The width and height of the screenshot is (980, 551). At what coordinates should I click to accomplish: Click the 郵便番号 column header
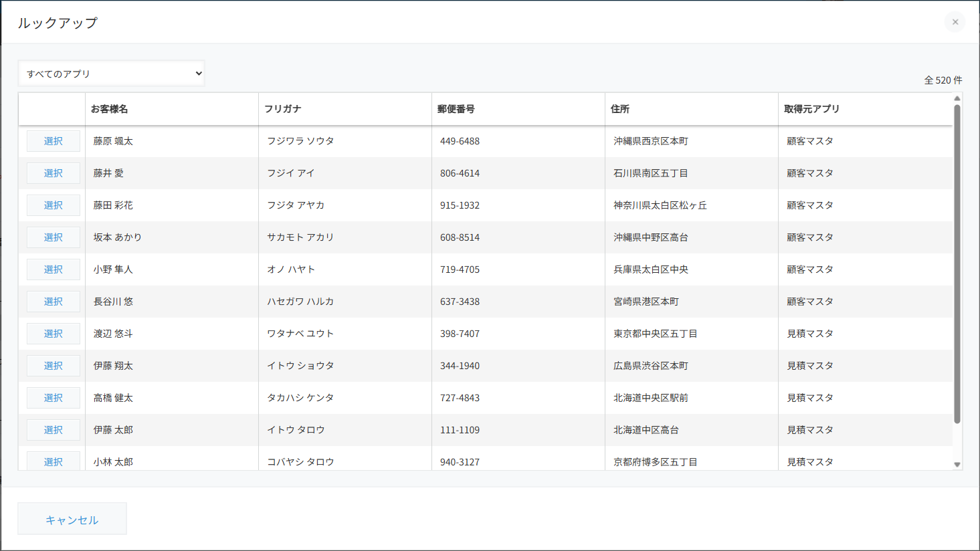point(456,109)
